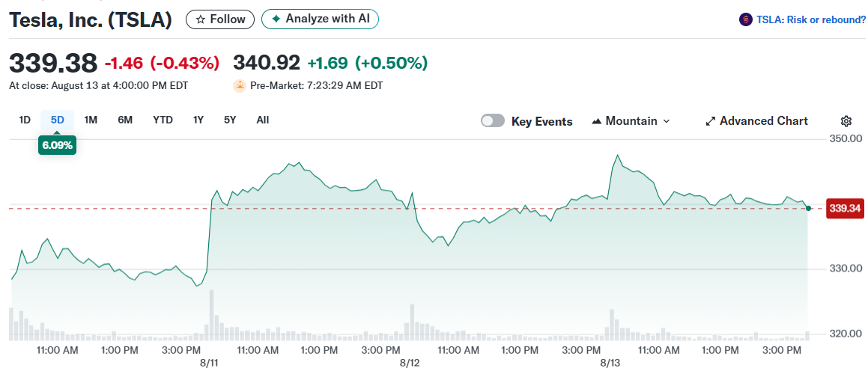Viewport: 868px width, 371px height.
Task: Toggle the Key Events switch
Action: [x=493, y=121]
